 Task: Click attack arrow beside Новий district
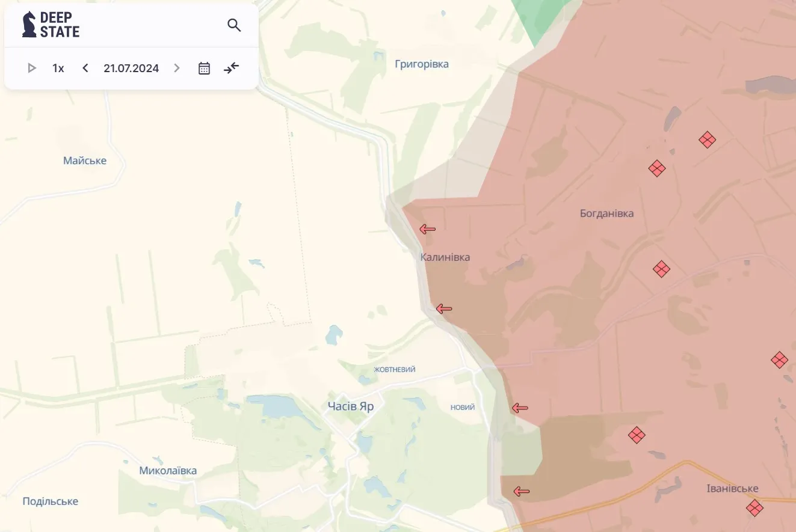pyautogui.click(x=520, y=408)
